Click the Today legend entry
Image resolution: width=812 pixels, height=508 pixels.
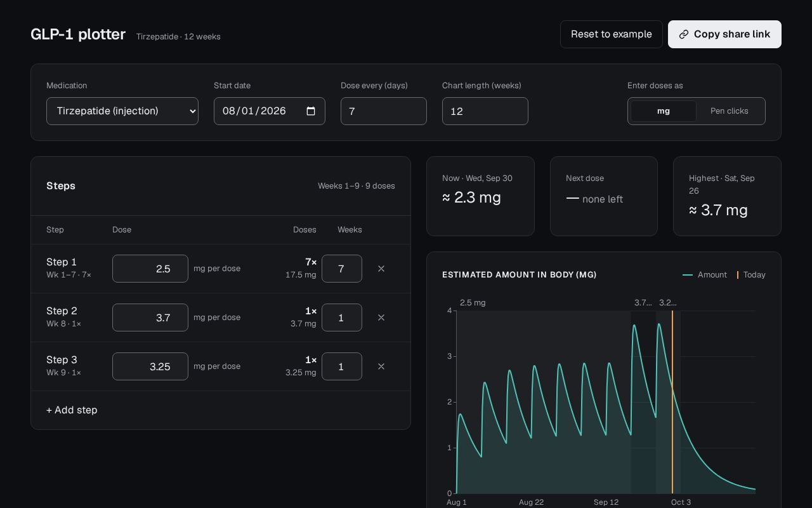(x=751, y=275)
